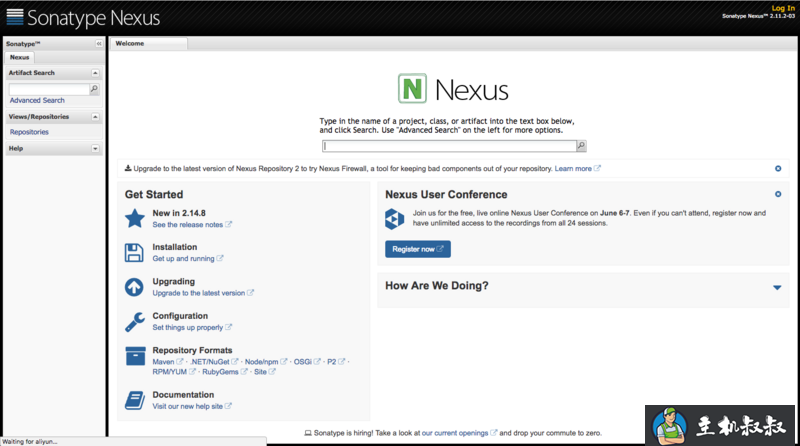Collapse the Views/Repositories section
Viewport: 800px width, 446px height.
tap(95, 117)
